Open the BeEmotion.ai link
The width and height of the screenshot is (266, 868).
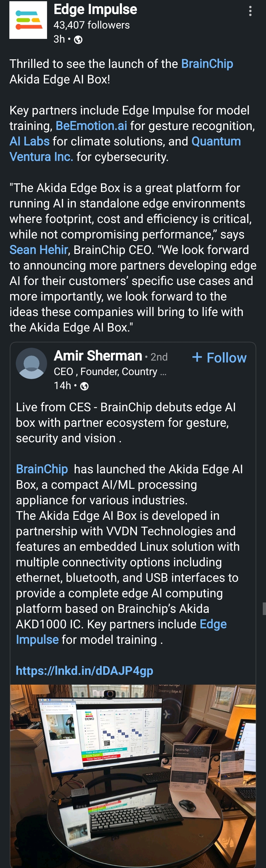(x=91, y=126)
